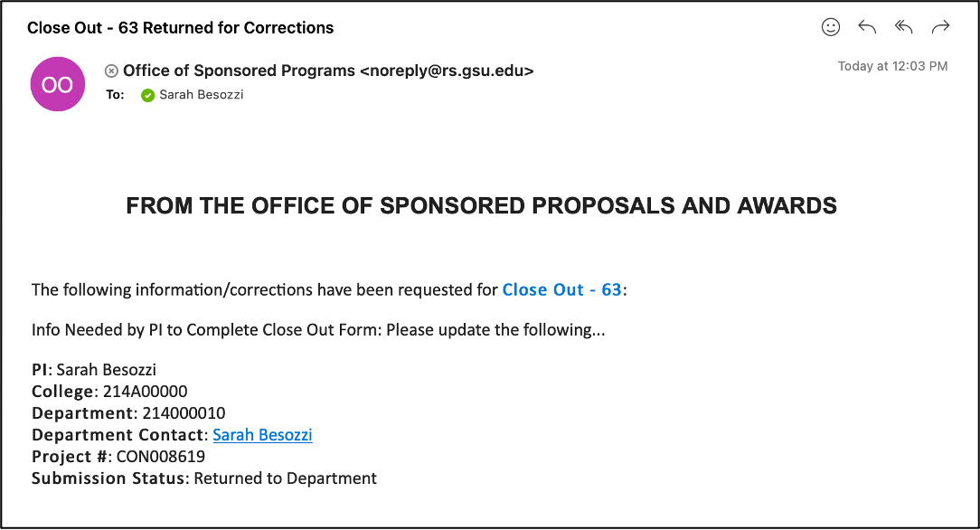Click the Today at 12:03 PM timestamp
This screenshot has width=980, height=530.
click(x=892, y=66)
